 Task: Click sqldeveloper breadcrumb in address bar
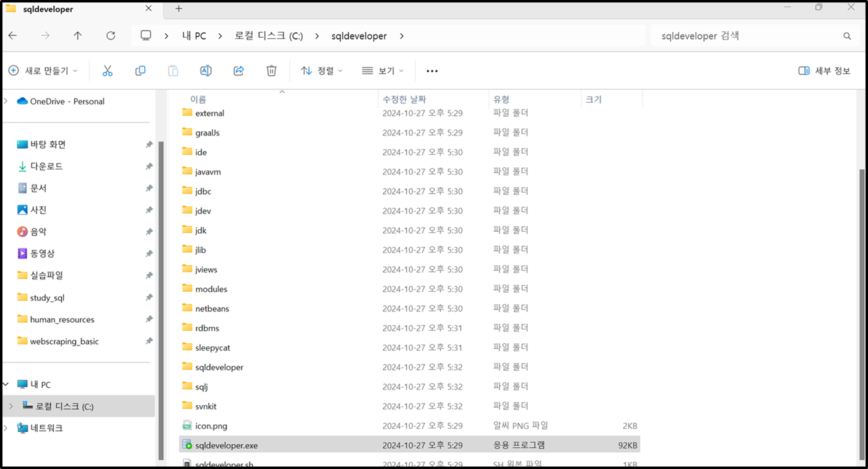click(359, 36)
